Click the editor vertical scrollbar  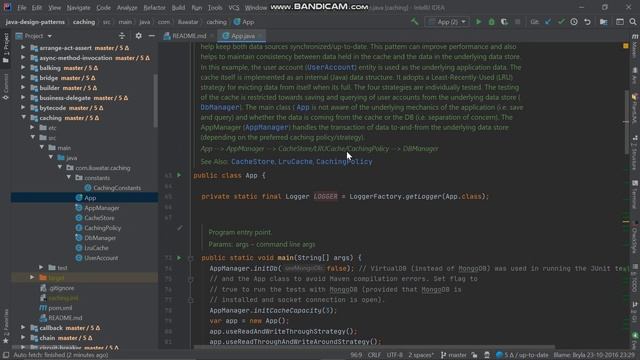point(626,122)
